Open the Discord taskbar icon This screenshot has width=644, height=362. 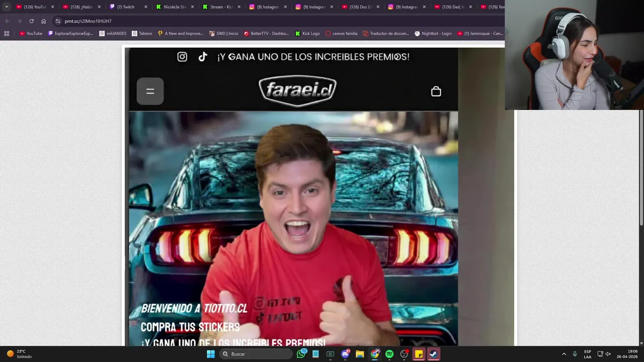(x=345, y=354)
